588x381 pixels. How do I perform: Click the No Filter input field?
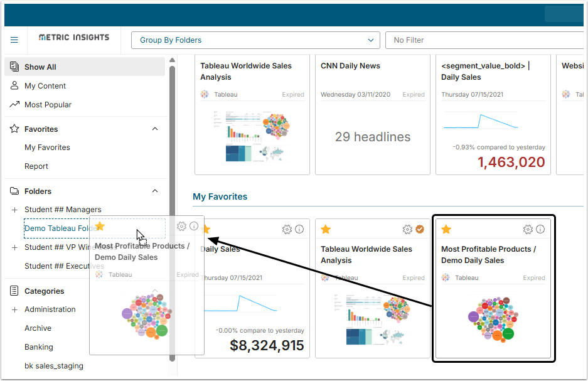(486, 40)
